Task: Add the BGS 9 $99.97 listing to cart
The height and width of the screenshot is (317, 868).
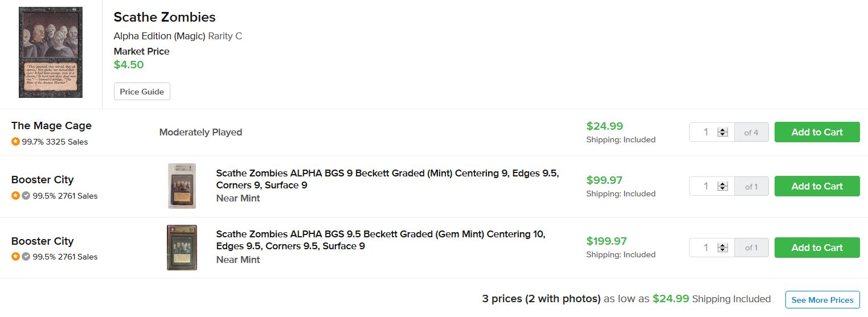Action: click(x=817, y=186)
